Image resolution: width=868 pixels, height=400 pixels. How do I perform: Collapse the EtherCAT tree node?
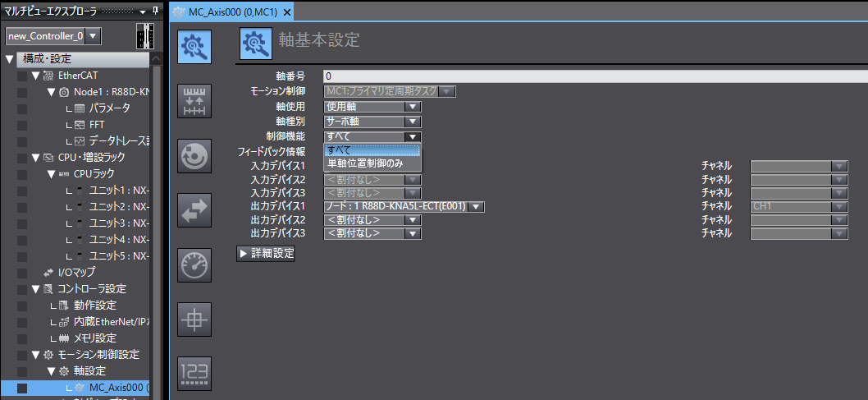(36, 76)
